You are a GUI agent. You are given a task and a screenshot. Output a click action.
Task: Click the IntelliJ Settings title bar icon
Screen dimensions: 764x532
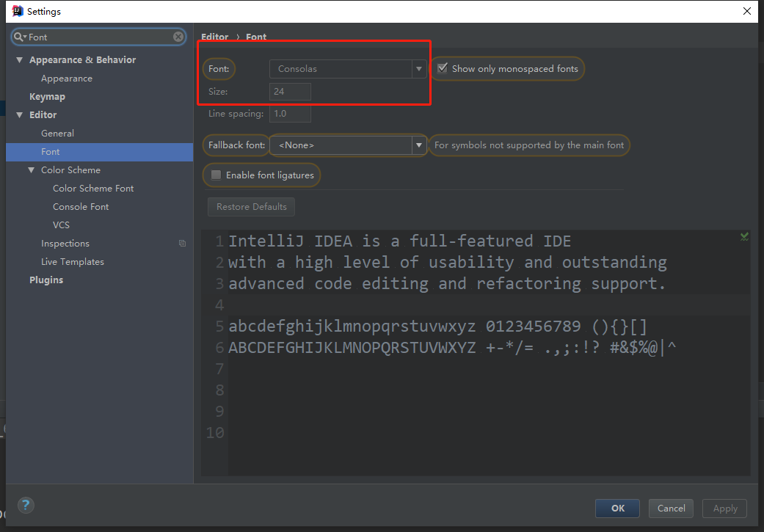point(18,11)
